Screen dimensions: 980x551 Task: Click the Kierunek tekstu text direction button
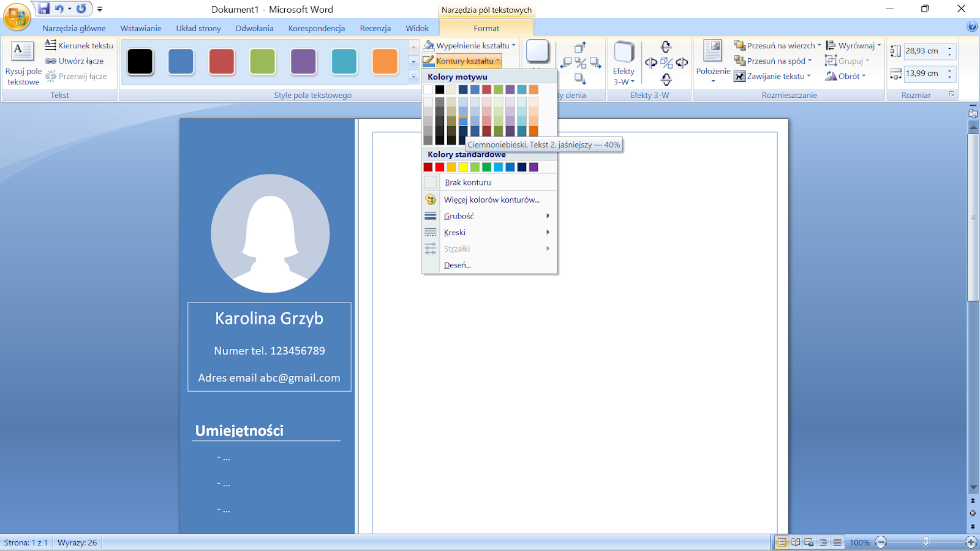click(79, 45)
